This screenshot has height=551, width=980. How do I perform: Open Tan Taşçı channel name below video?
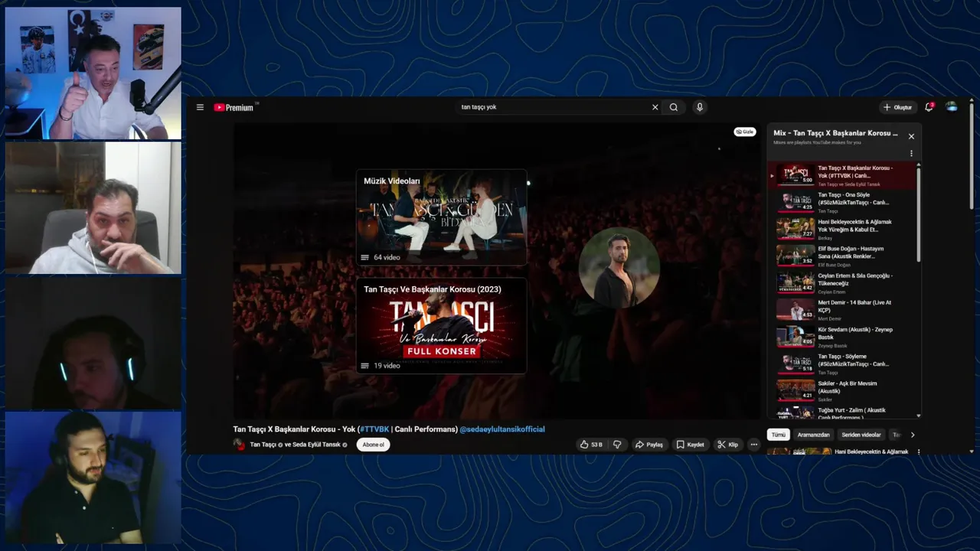tap(263, 445)
